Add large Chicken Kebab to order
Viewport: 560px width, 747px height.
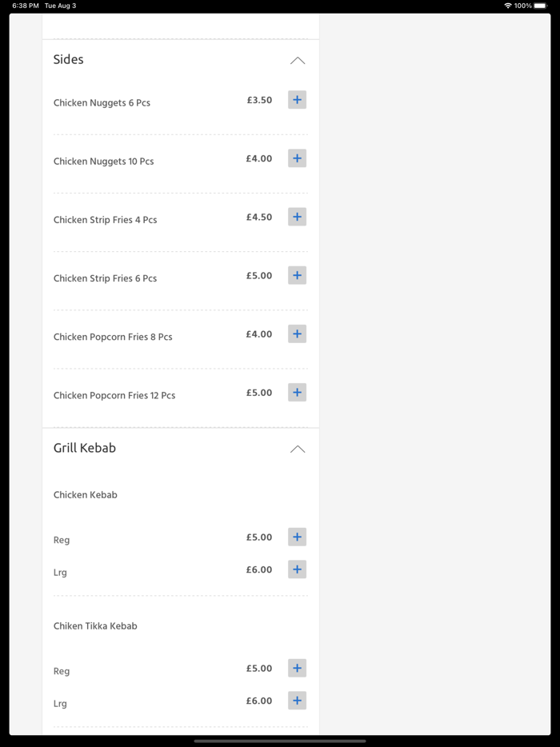(297, 569)
